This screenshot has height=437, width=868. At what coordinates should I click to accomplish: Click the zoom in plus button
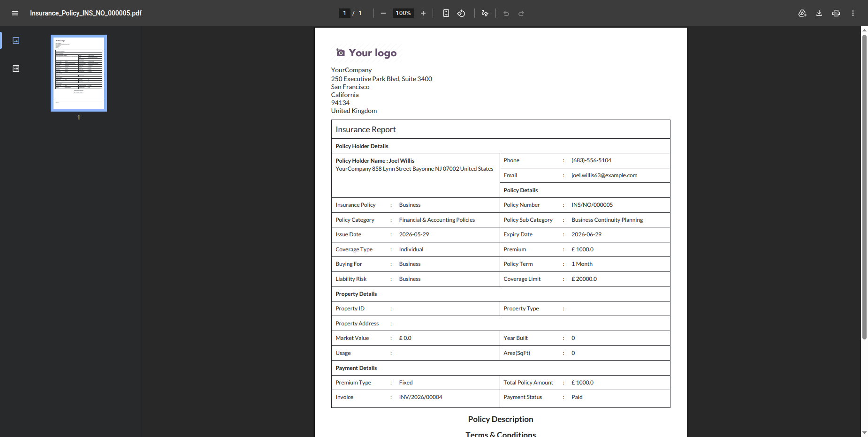tap(423, 13)
